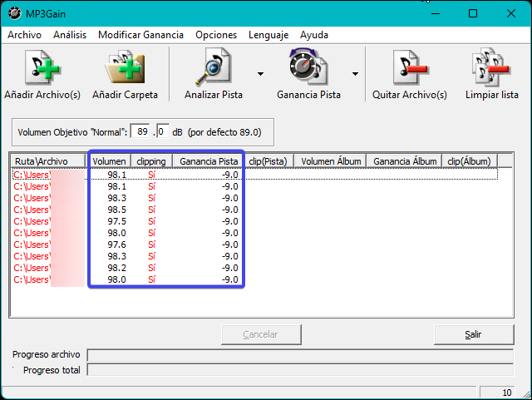Open the Modificar Ganancia menu

[x=140, y=35]
